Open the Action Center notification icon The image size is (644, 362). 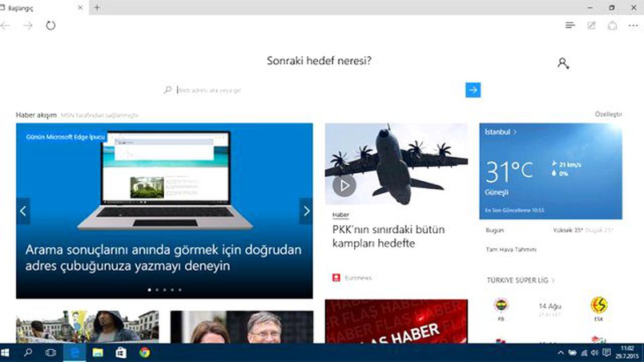(606, 353)
